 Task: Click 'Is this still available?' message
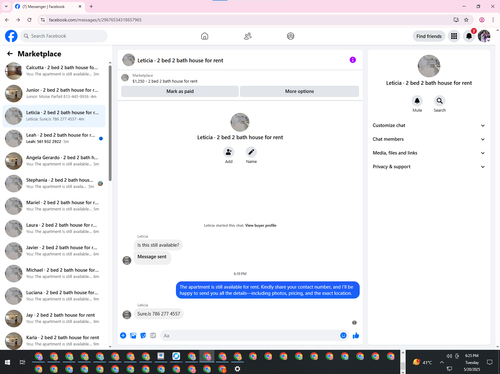(158, 245)
